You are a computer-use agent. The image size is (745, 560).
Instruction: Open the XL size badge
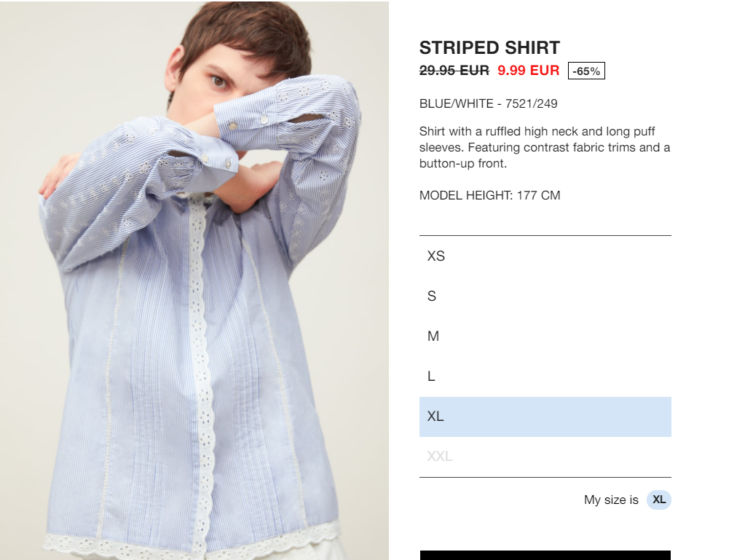[658, 500]
